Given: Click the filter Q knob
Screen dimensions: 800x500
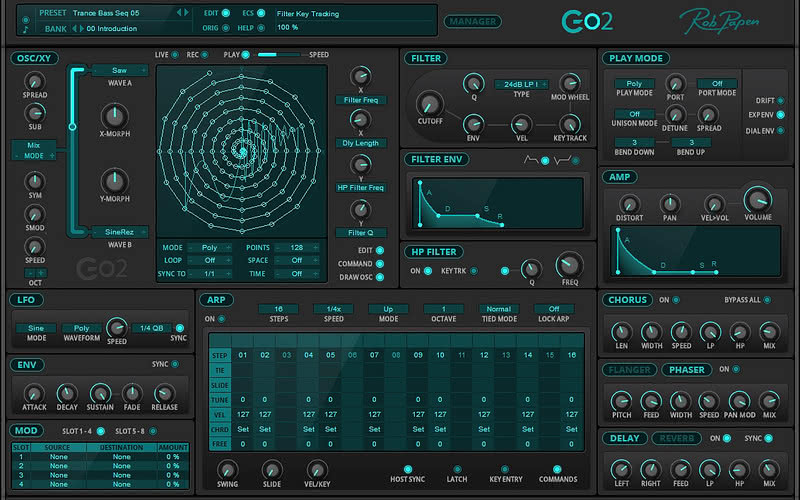Looking at the screenshot, I should [473, 83].
